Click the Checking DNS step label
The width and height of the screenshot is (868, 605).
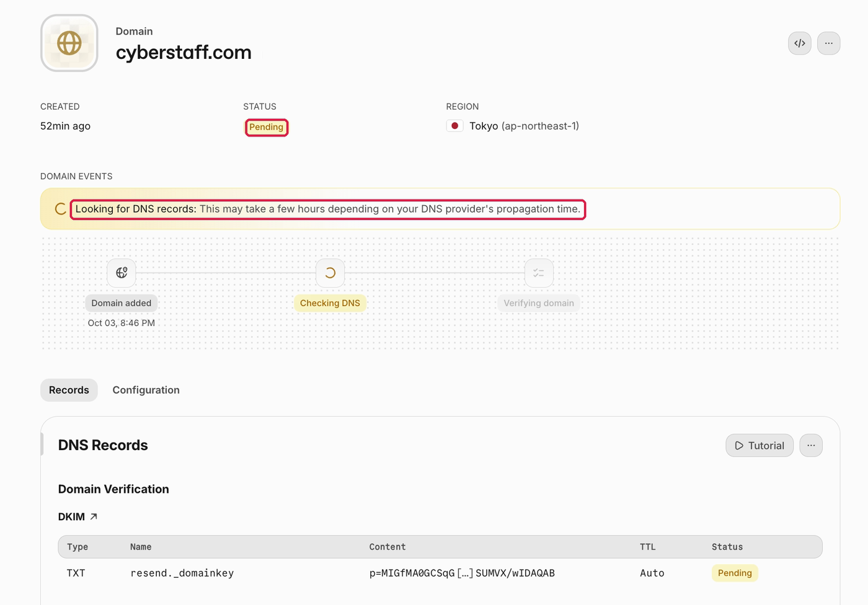(x=330, y=303)
